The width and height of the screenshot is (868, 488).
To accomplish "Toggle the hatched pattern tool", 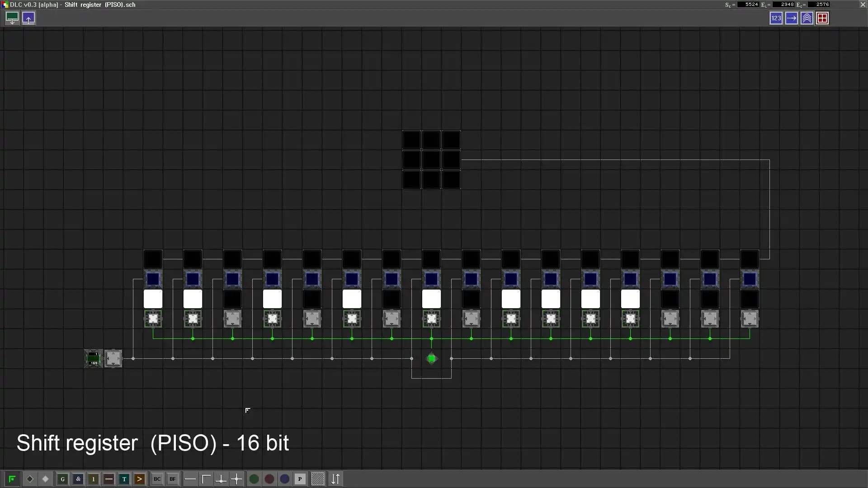I will point(318,479).
